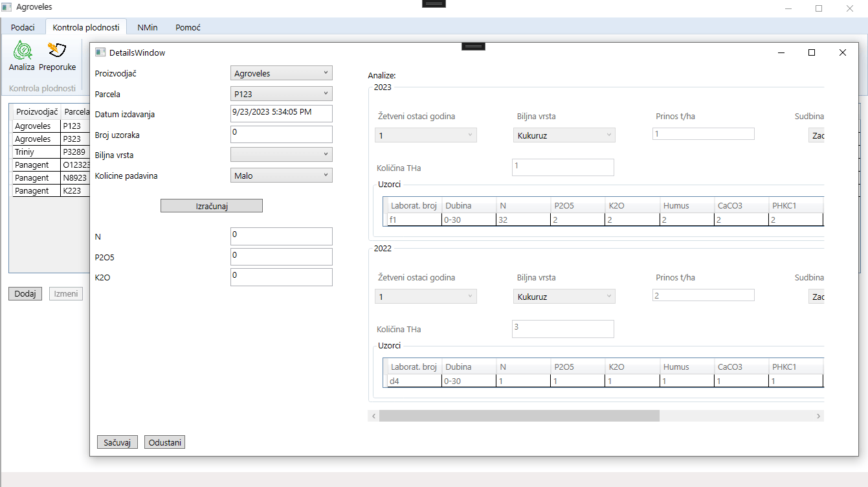Click the Izmeni button in main window
This screenshot has height=487, width=868.
tap(66, 293)
